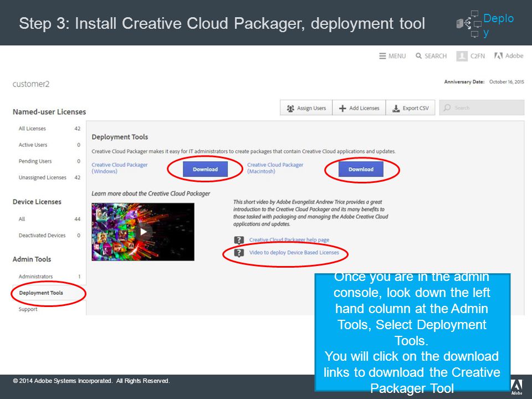Click the Admin Tools heading

pos(32,259)
